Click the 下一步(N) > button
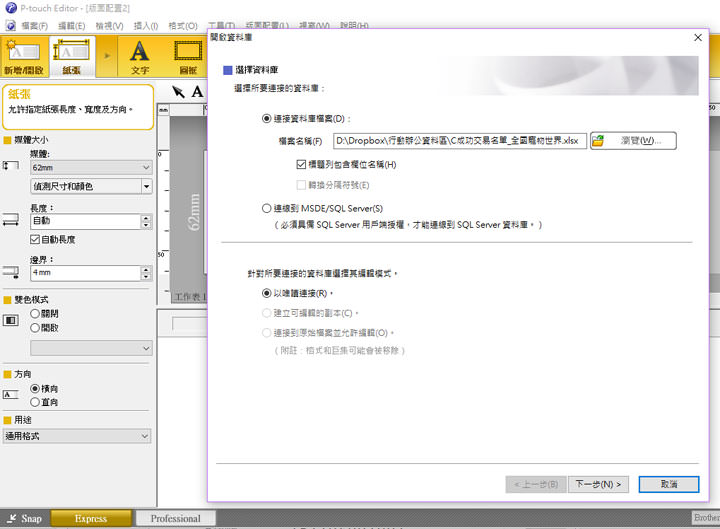Screen dimensions: 720x529 (x=598, y=484)
